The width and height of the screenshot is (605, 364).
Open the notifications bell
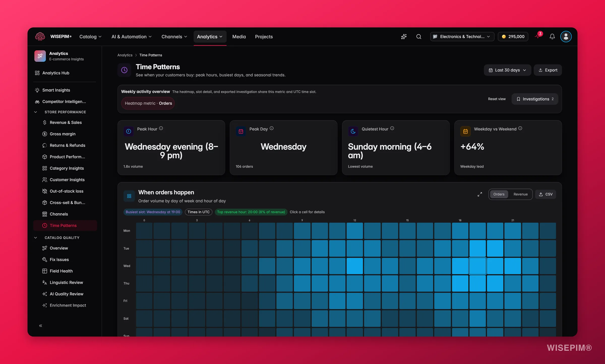(552, 37)
